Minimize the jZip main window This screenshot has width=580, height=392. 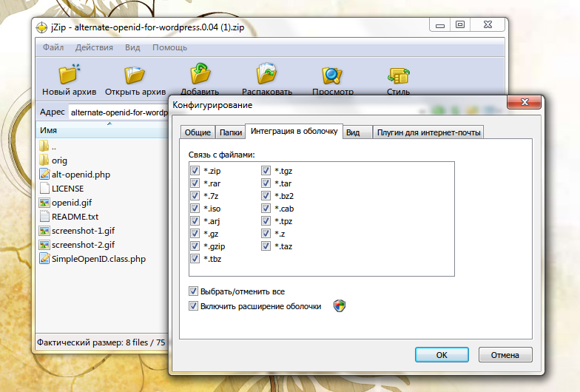point(439,25)
